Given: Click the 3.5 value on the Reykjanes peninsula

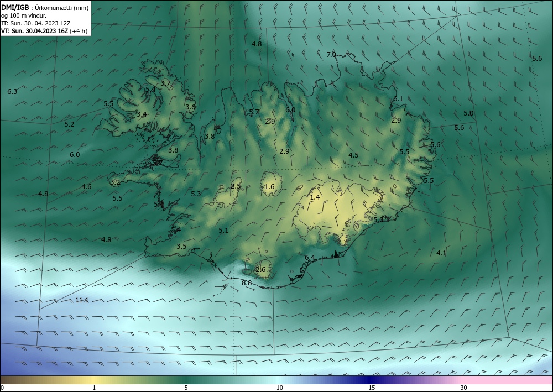Looking at the screenshot, I should click(x=181, y=247).
